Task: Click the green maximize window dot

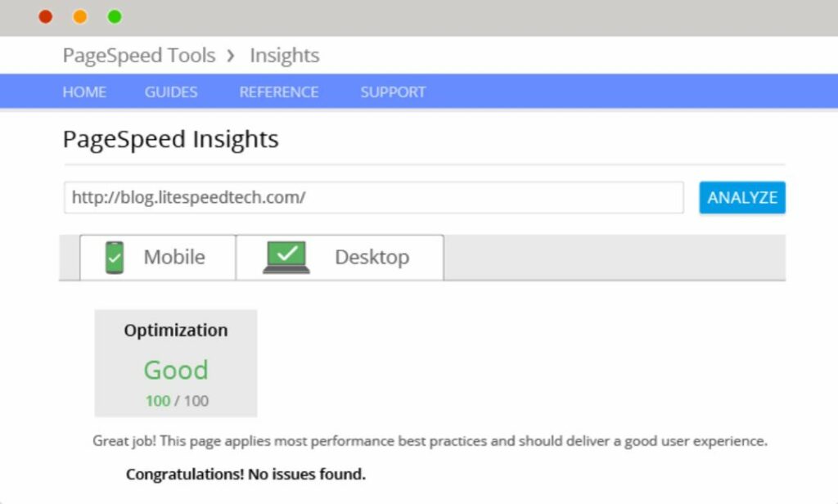Action: (x=115, y=17)
